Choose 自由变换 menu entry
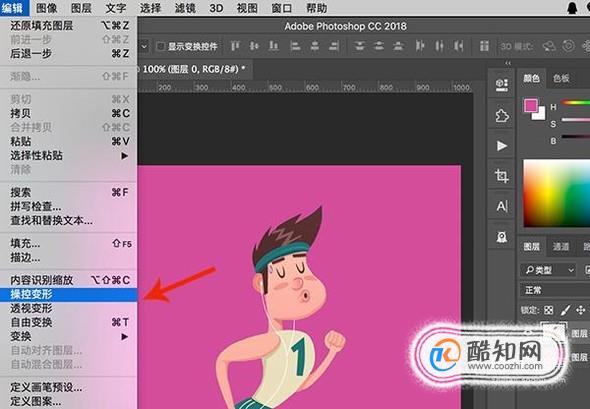Viewport: 590px width, 409px height. (68, 322)
